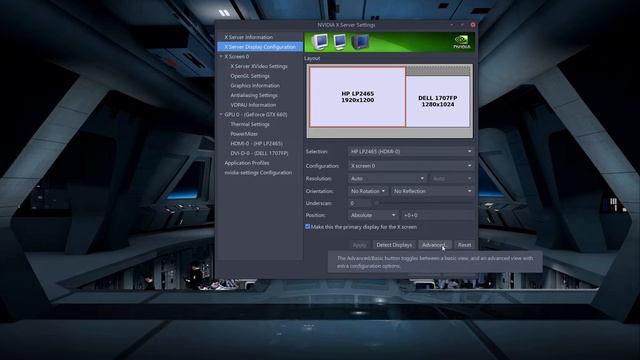Open PowerMizer page
This screenshot has width=640, height=360.
[x=244, y=134]
